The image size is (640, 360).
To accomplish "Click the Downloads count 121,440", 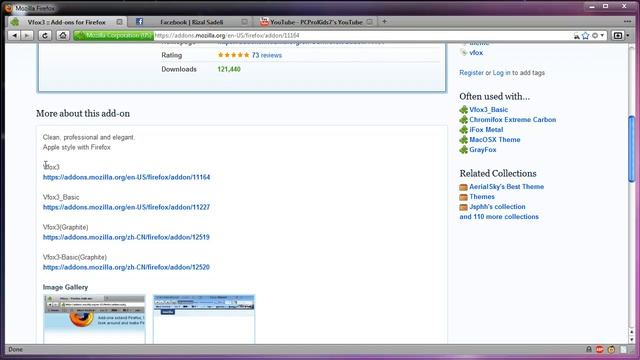I will coord(229,69).
